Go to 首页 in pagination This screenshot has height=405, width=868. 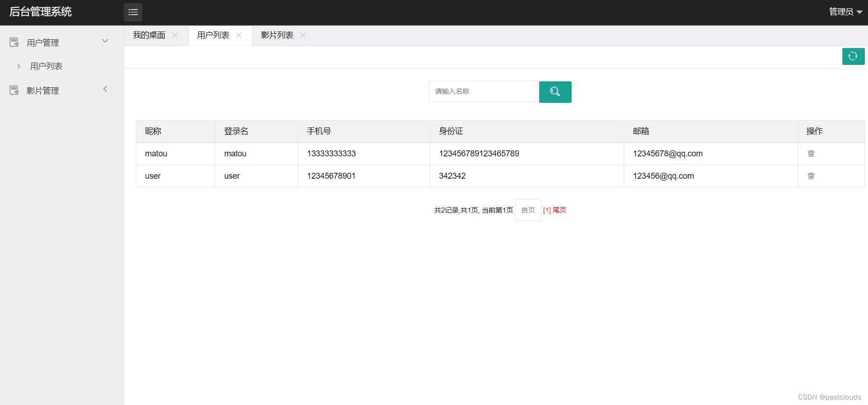coord(528,210)
